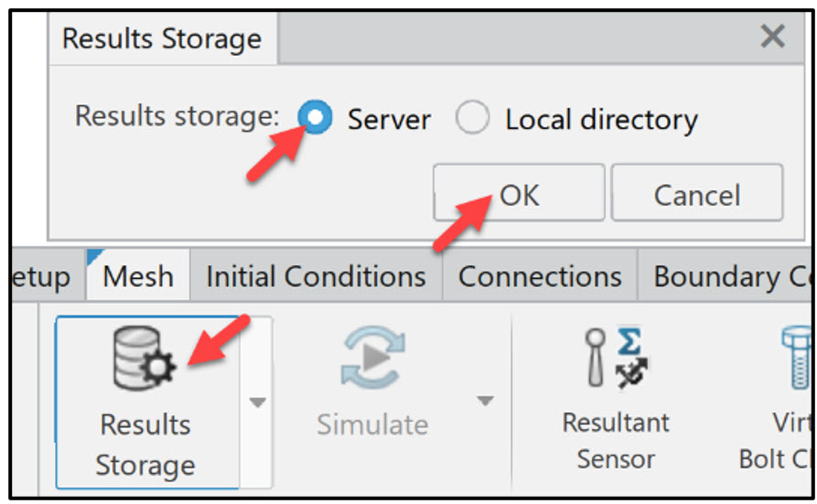Go to the Connections tab
Screen dimensions: 817x504
click(540, 276)
